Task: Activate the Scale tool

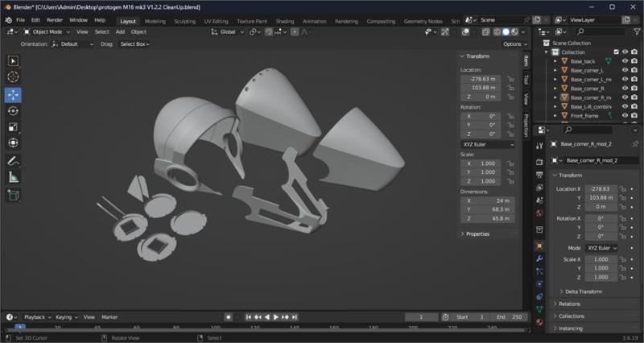Action: click(x=13, y=127)
